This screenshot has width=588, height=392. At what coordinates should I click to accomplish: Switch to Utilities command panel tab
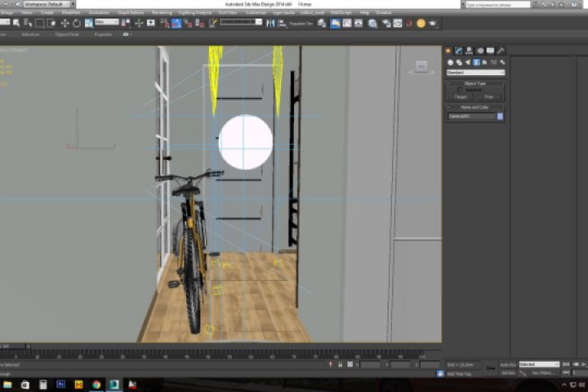(x=501, y=51)
